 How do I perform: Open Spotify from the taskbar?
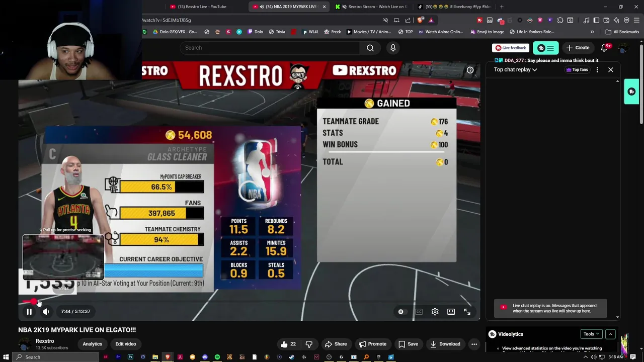[217, 357]
